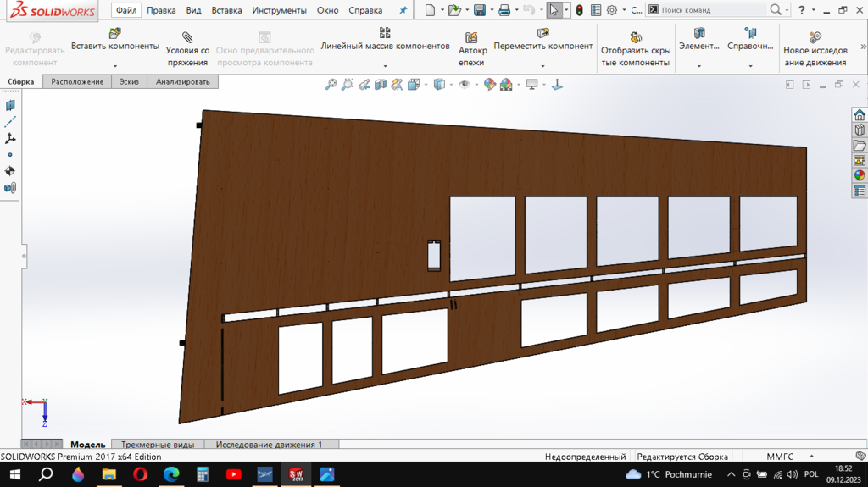Image resolution: width=868 pixels, height=487 pixels.
Task: Click the Insert Components icon
Action: [x=114, y=33]
